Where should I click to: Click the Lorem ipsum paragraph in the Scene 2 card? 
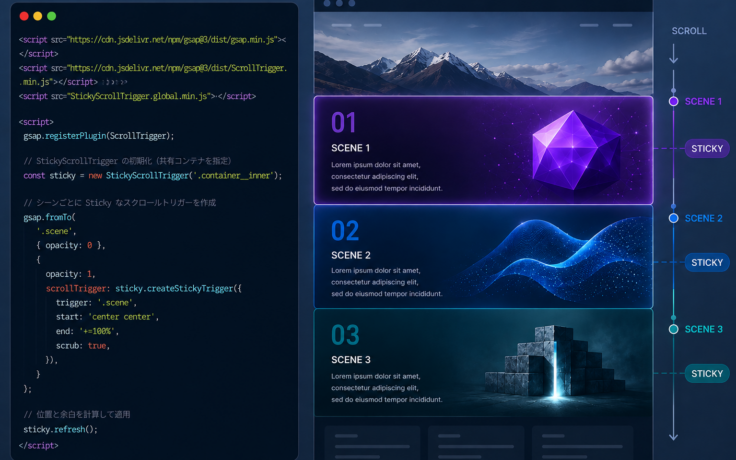(x=386, y=282)
